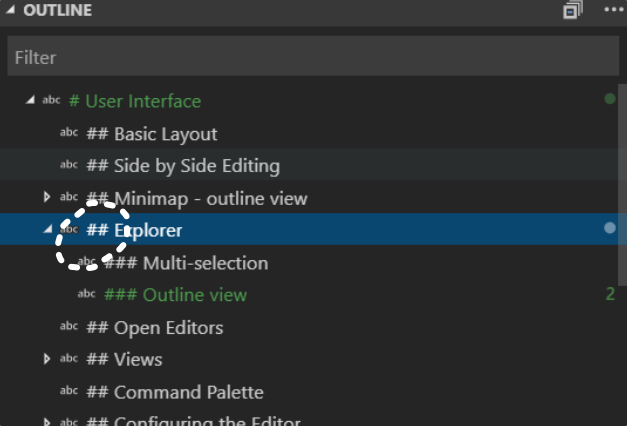
Task: Click the abc icon beside Open Editors
Action: tap(69, 326)
